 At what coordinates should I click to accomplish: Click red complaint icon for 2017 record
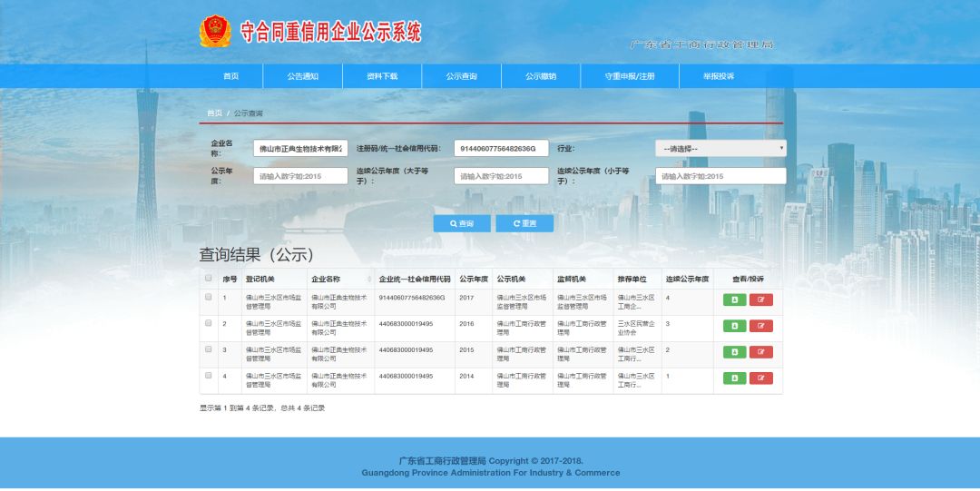click(x=760, y=300)
